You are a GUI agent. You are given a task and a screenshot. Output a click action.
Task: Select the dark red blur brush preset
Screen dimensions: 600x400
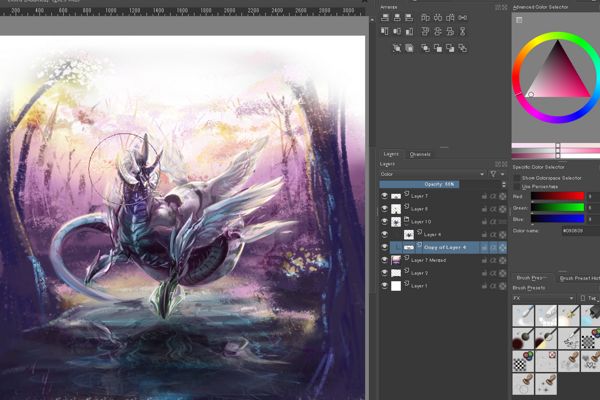[523, 338]
